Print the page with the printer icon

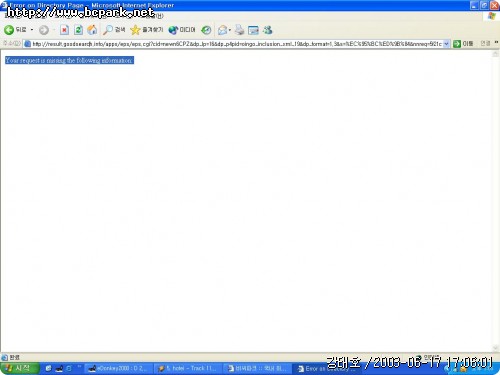pyautogui.click(x=239, y=30)
